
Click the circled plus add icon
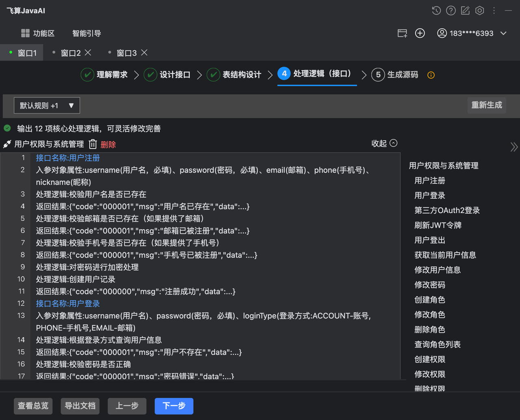[x=420, y=33]
